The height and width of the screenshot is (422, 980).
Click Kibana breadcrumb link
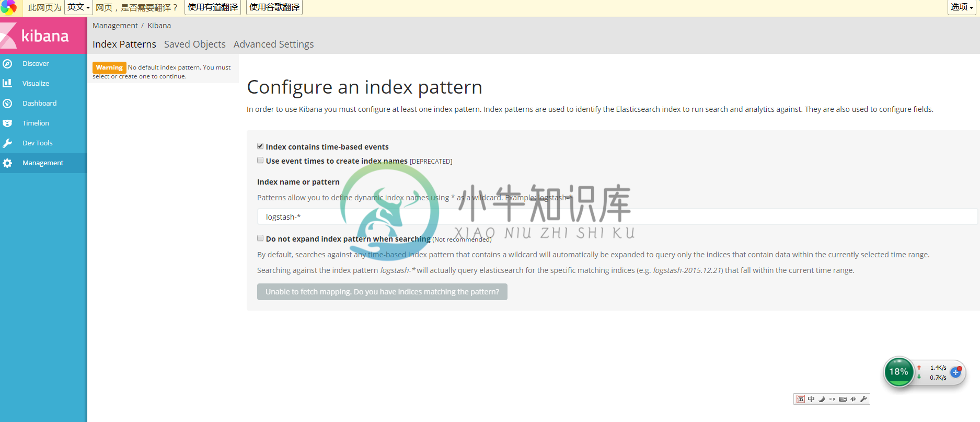click(159, 26)
